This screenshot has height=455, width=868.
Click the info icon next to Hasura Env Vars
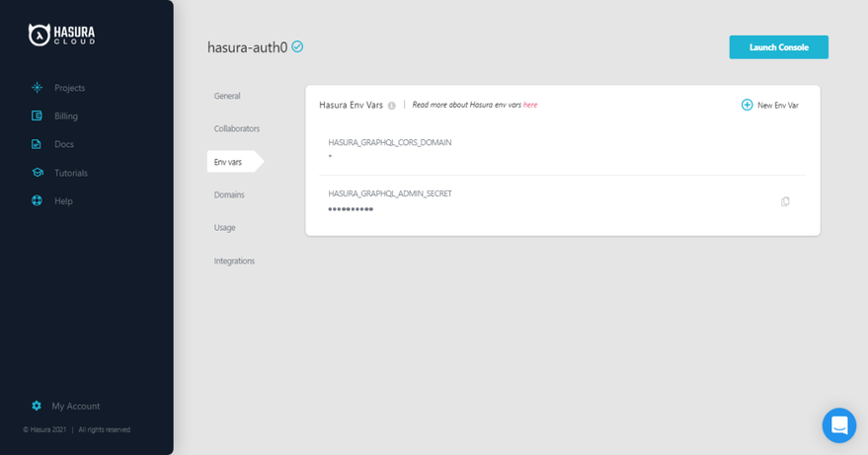(391, 106)
